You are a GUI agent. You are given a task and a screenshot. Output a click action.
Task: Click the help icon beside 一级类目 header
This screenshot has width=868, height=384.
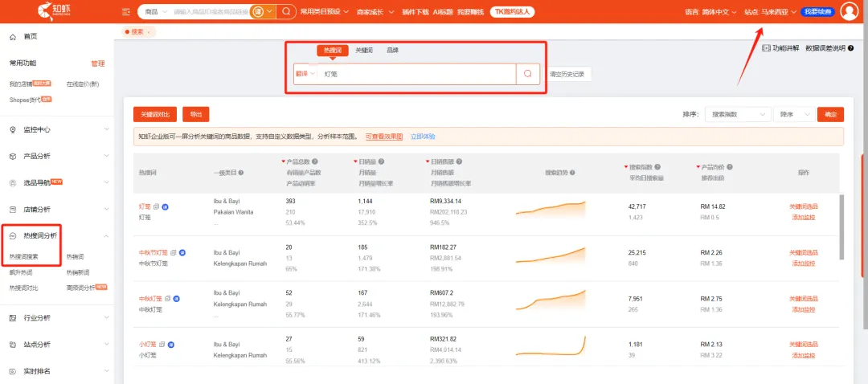coord(241,173)
